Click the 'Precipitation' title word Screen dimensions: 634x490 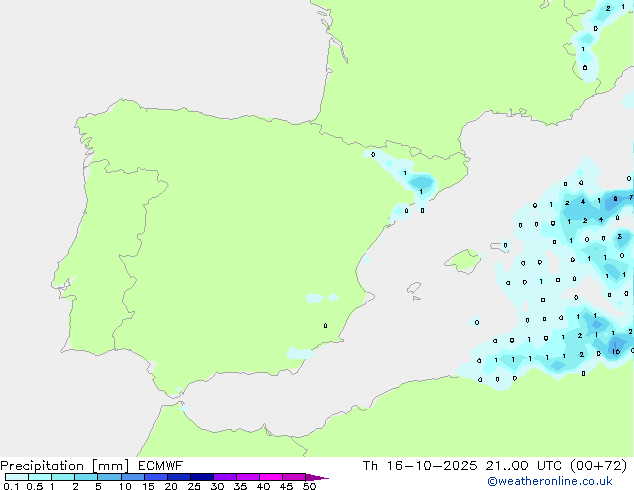(42, 466)
